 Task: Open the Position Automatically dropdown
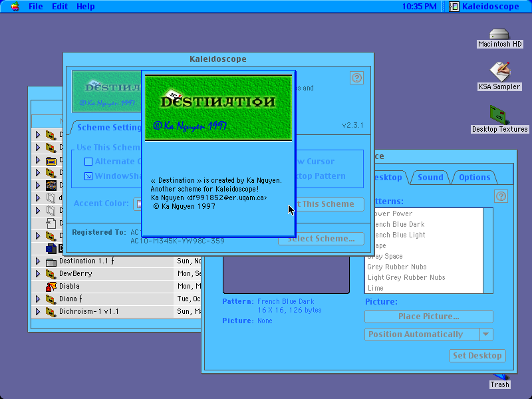[429, 334]
